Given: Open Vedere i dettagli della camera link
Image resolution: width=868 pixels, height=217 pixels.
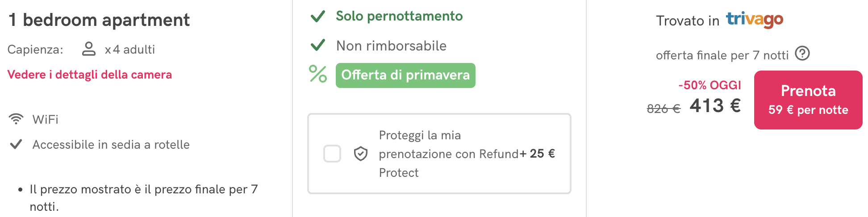Looking at the screenshot, I should coord(90,75).
